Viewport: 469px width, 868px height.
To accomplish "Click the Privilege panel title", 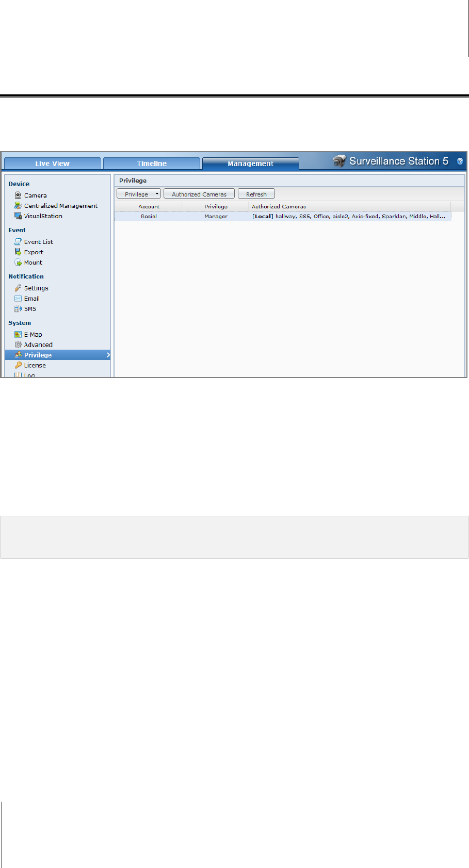I will 133,181.
